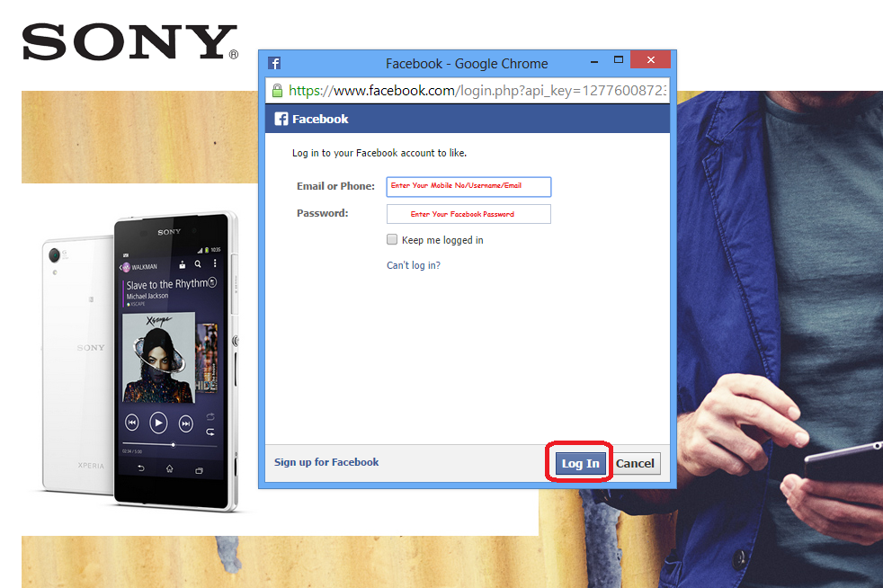Click the Sony logo on the page
Viewport: 883px width, 588px height.
[x=130, y=41]
